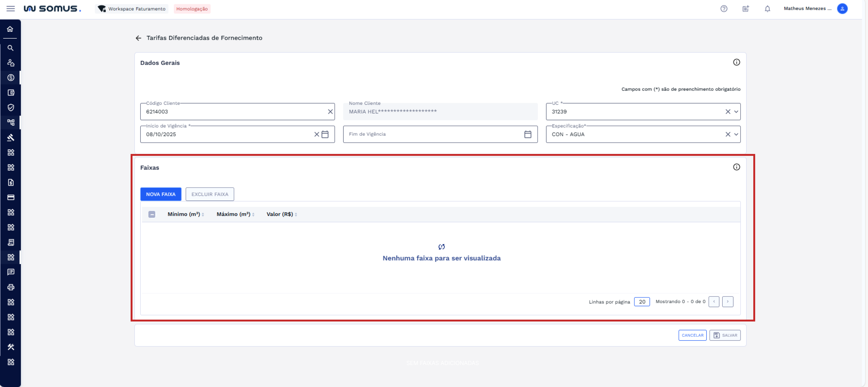Click the CANCELAR button
Screen dimensions: 868x387
[x=692, y=335]
